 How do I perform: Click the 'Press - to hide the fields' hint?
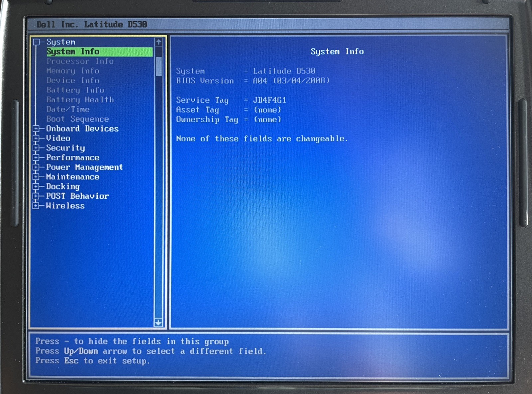pos(132,342)
